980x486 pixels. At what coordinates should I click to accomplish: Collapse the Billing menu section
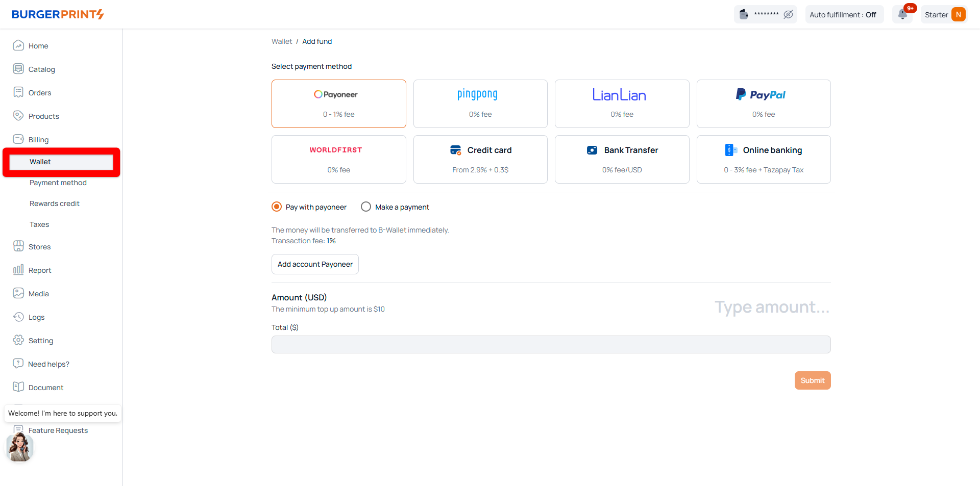coord(38,140)
